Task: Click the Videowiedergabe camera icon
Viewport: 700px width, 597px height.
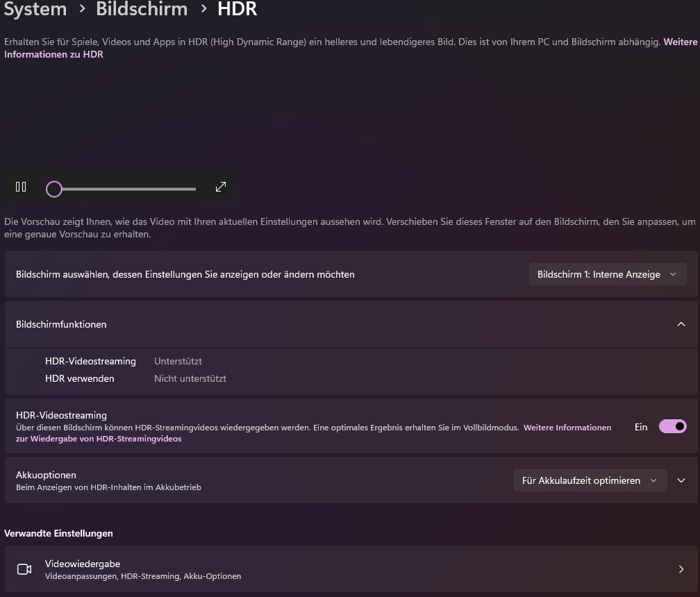Action: pos(24,569)
